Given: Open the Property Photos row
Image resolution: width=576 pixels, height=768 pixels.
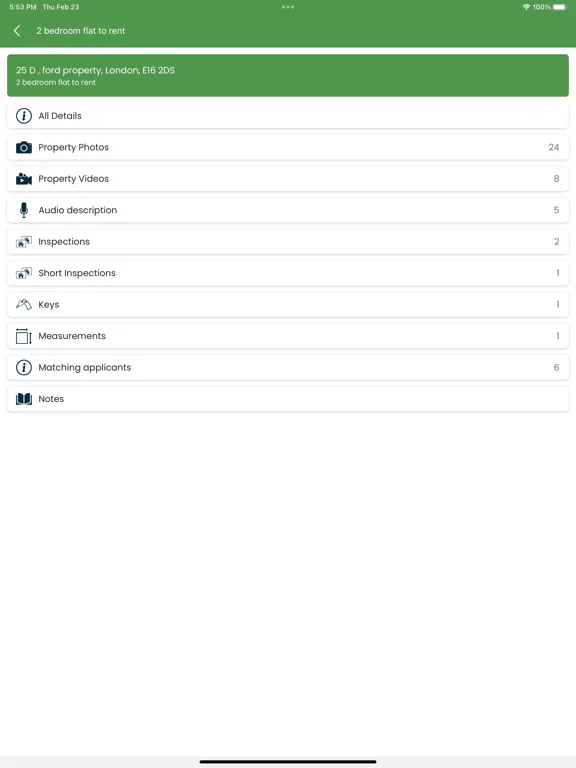Looking at the screenshot, I should coord(288,147).
